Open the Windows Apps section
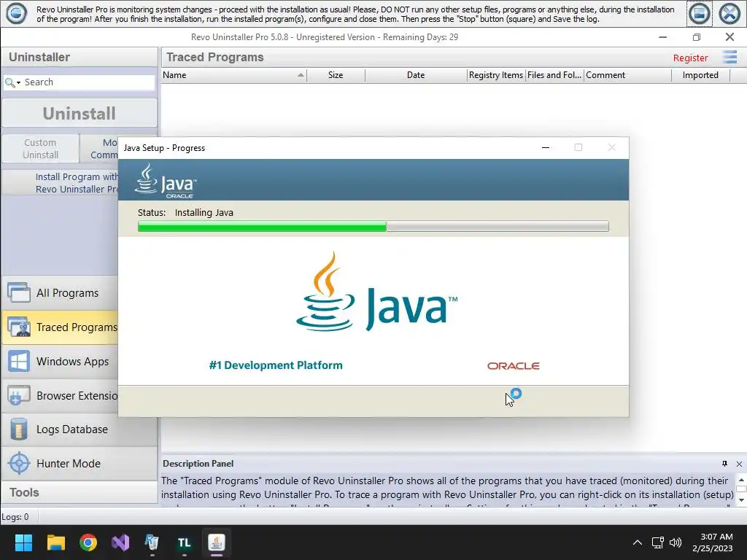 pos(60,362)
